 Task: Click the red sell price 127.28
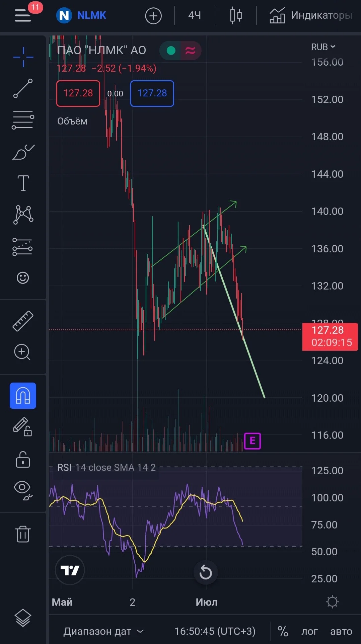click(78, 93)
